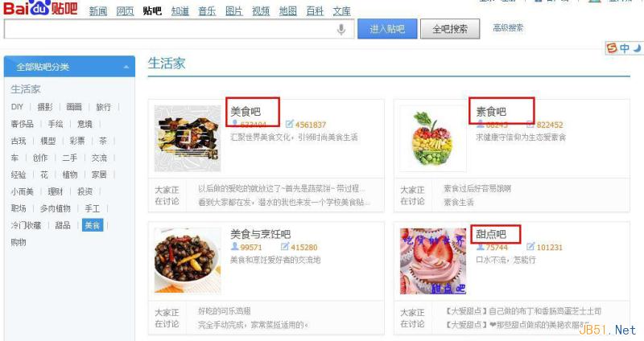Click the microphone voice search icon

341,29
